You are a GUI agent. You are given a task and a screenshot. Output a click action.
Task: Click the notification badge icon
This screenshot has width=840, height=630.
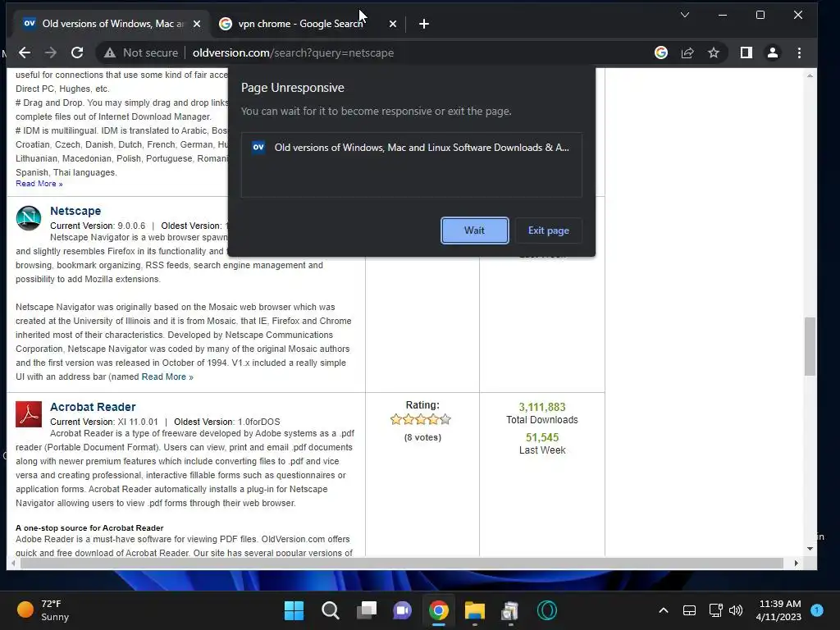tap(817, 609)
